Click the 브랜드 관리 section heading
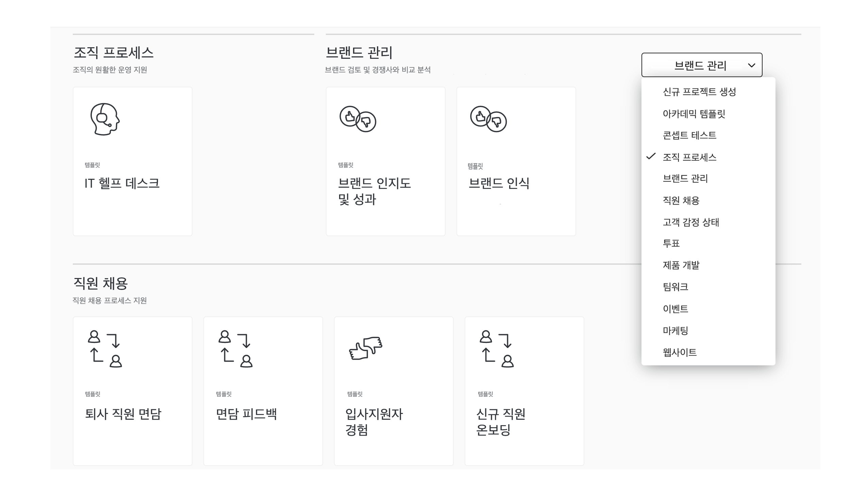The image size is (868, 503). tap(359, 53)
